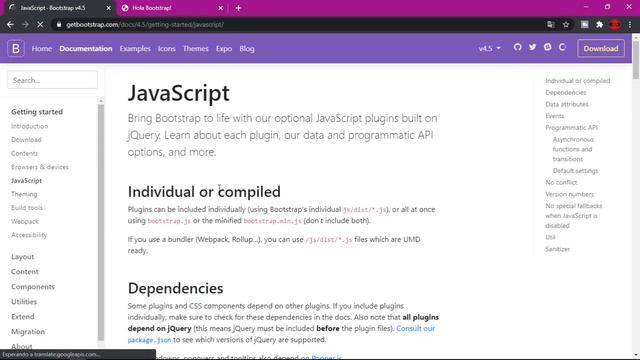Open Theming in the sidebar
Screen dimensions: 640x360
24,194
